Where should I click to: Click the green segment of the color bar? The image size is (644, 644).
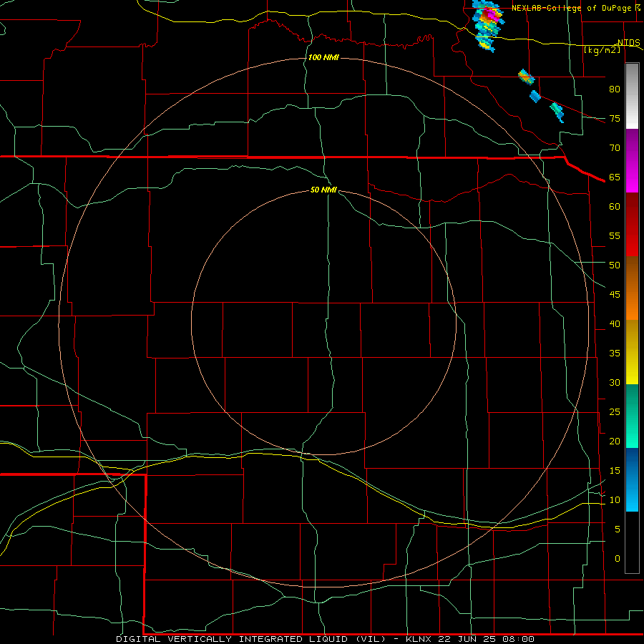click(x=632, y=416)
